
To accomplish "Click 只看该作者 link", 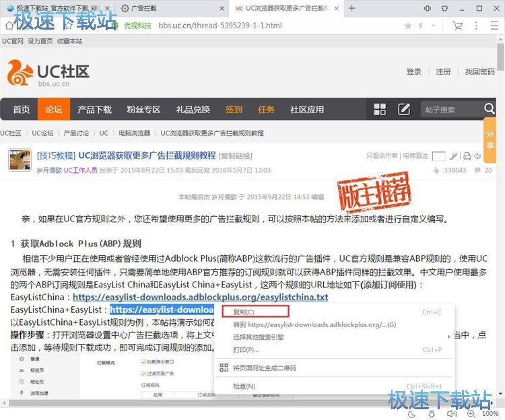I will (x=382, y=155).
